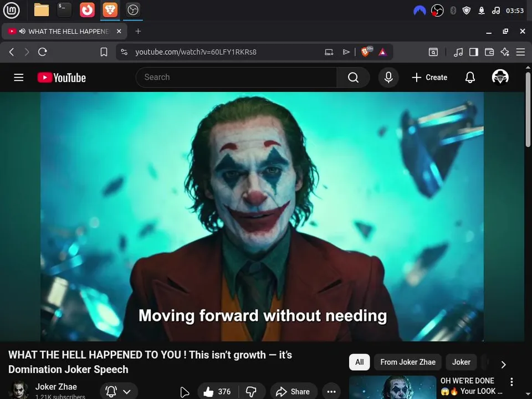Open the Brave Wallet
Viewport: 532px width, 399px height.
tap(489, 52)
